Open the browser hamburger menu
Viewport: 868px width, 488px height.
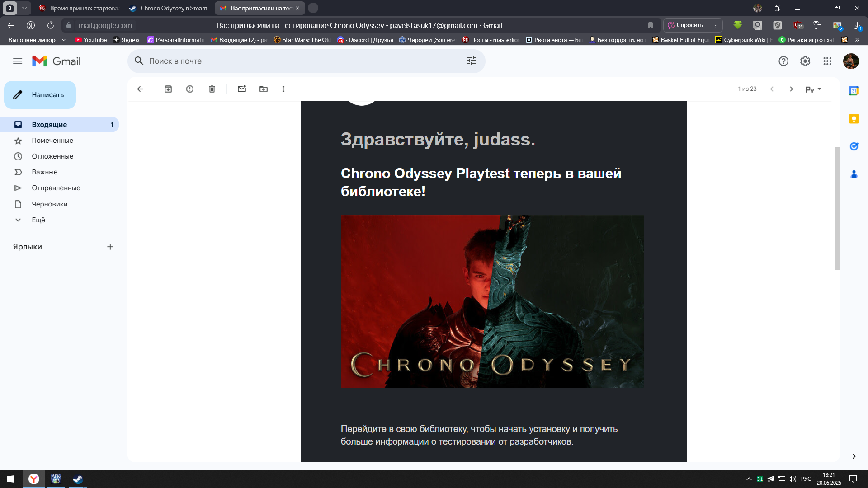pyautogui.click(x=797, y=8)
